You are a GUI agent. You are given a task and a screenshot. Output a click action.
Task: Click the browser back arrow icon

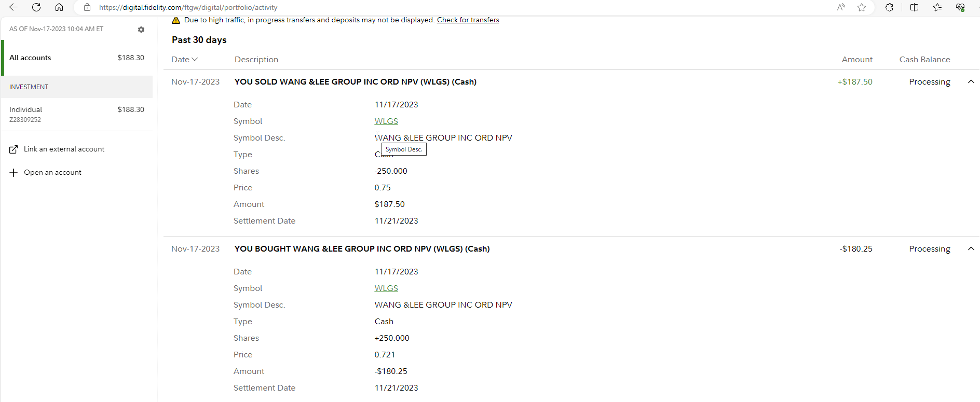pos(13,7)
